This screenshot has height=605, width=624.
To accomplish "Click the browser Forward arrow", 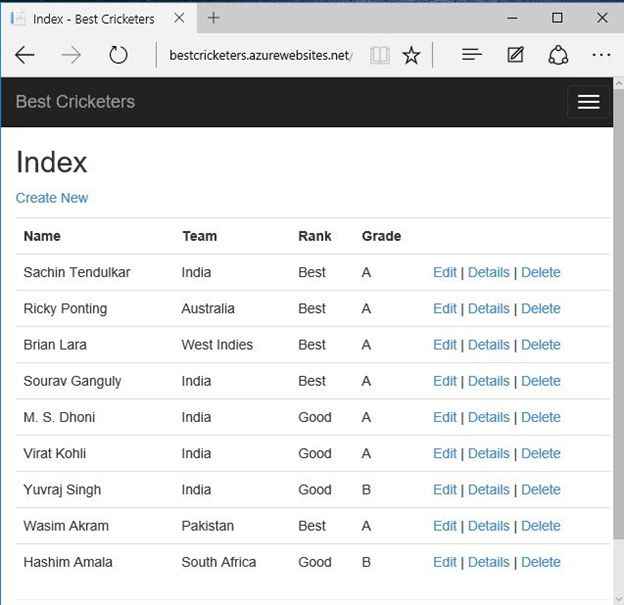I will click(x=71, y=55).
